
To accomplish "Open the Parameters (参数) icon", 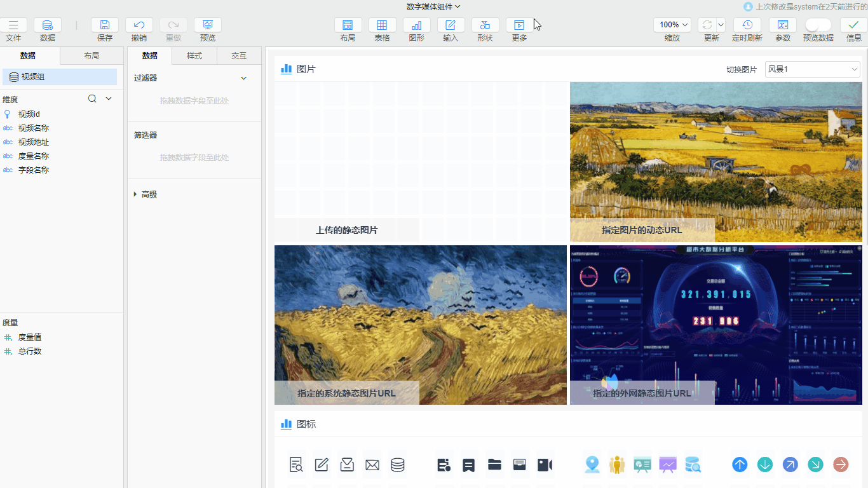I will (783, 25).
